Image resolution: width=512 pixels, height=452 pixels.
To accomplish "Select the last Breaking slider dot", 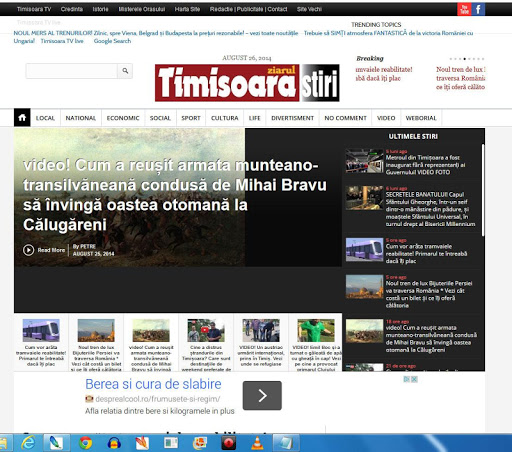I will (x=483, y=59).
